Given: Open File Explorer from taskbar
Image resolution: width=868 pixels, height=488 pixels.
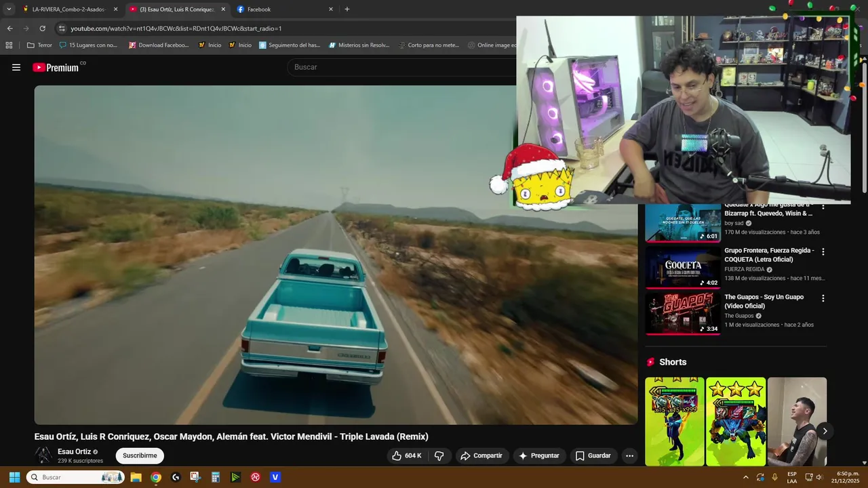Looking at the screenshot, I should [x=136, y=477].
